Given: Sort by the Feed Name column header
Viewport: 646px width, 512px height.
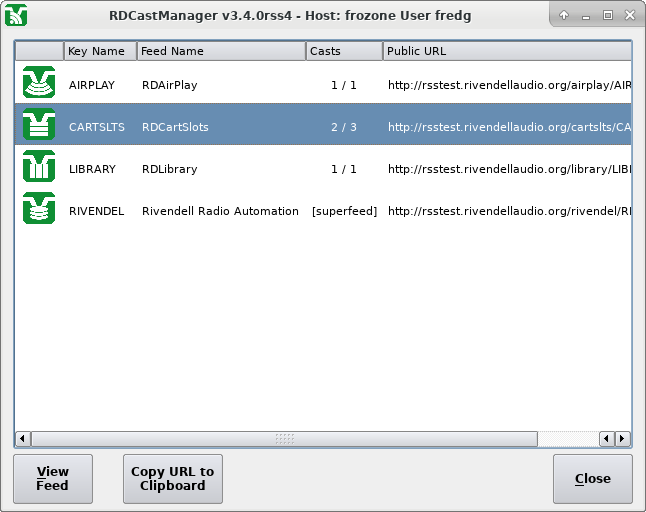Looking at the screenshot, I should [x=220, y=51].
